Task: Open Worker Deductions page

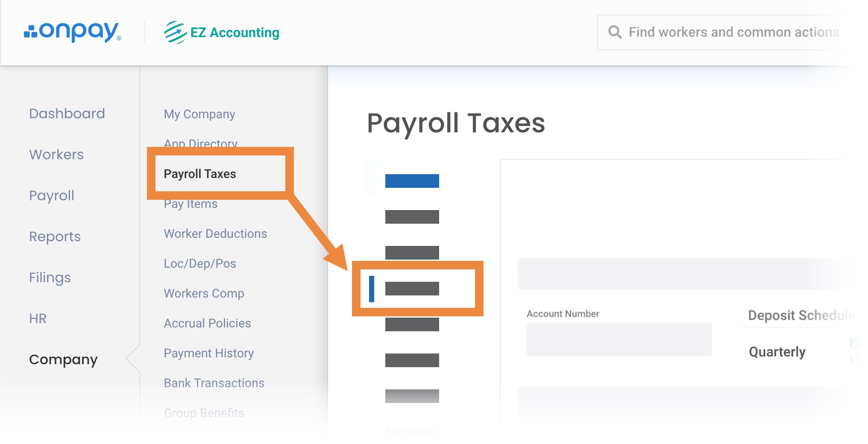Action: pos(215,234)
